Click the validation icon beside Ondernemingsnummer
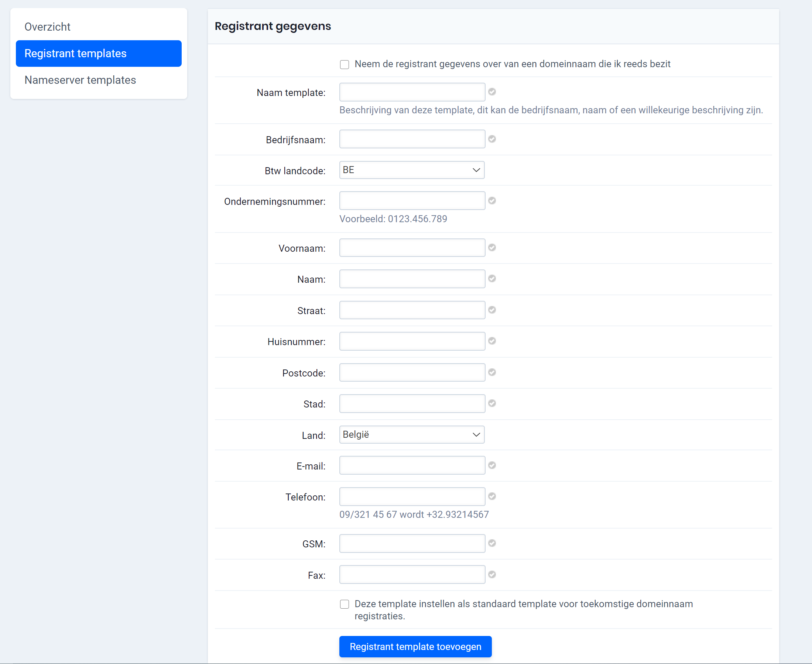The height and width of the screenshot is (664, 812). coord(492,200)
